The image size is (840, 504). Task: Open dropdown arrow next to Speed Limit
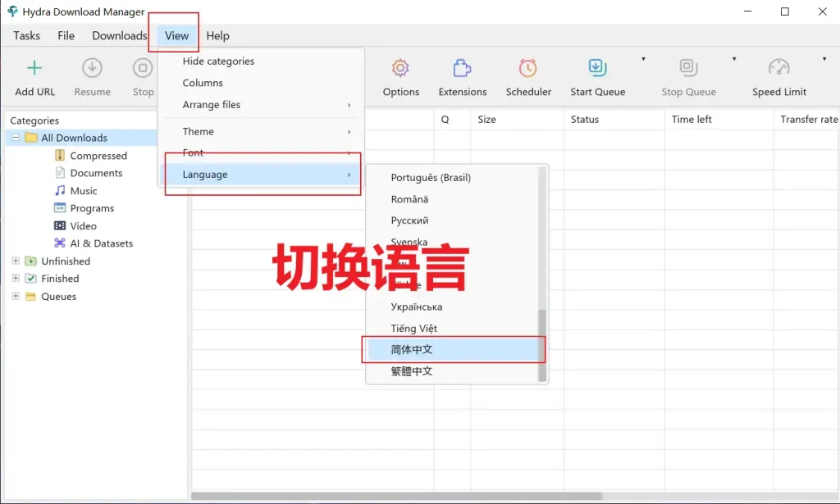[824, 59]
